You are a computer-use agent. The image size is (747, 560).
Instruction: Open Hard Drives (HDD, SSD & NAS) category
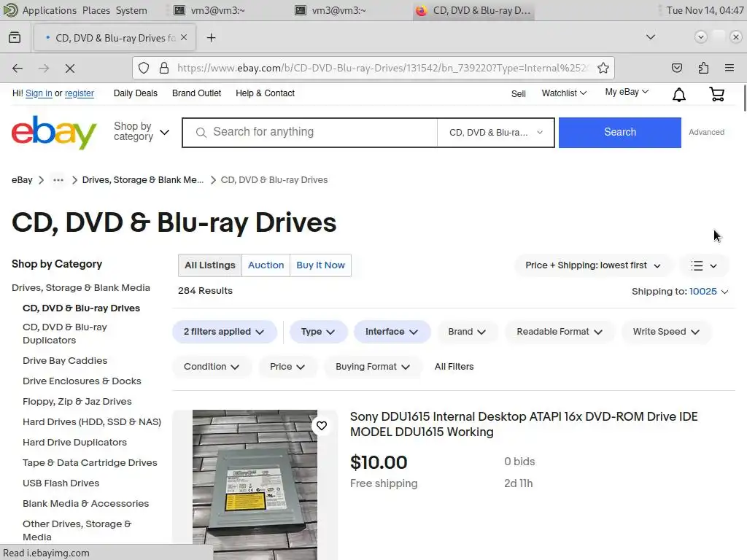[92, 422]
